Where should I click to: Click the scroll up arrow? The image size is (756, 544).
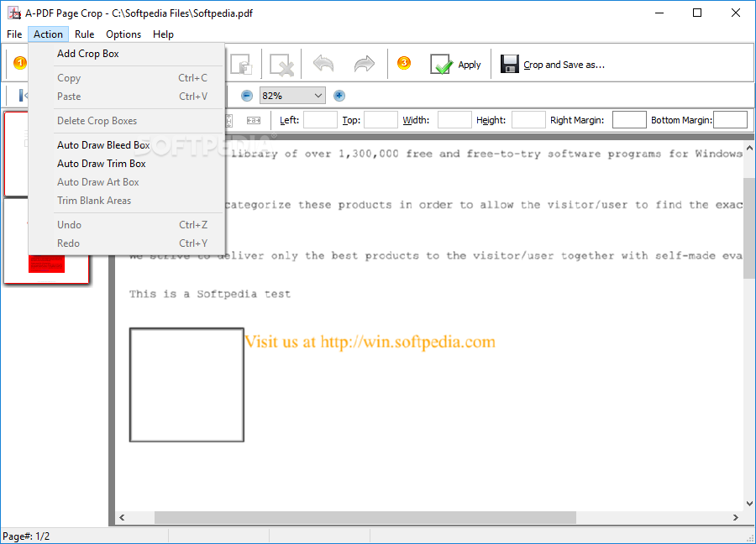749,149
